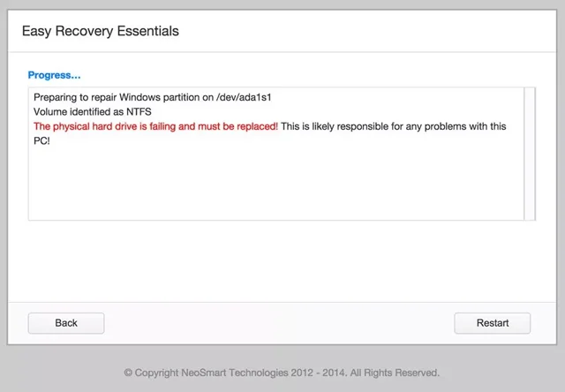Select the 'Volume identified as NTFS' line
The image size is (565, 392).
(x=92, y=112)
